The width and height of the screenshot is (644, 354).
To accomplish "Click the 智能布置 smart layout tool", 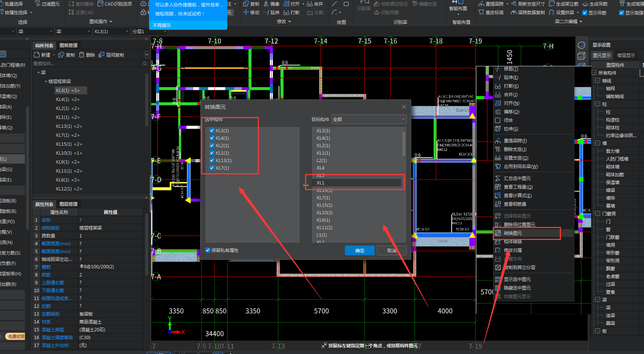I will [x=458, y=8].
